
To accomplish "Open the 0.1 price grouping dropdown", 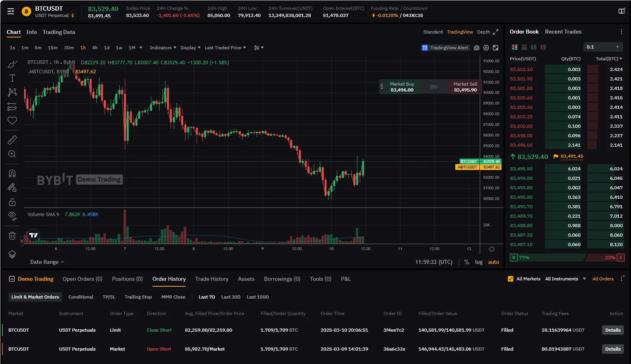I will (603, 47).
